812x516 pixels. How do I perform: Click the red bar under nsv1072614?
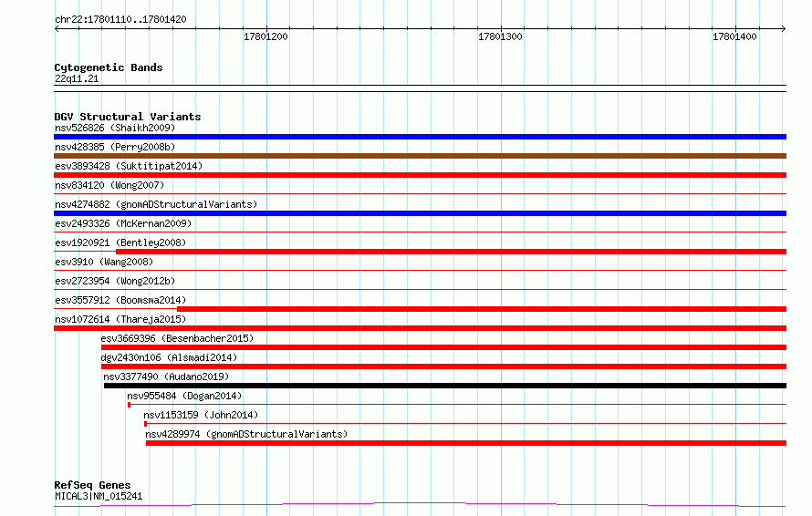[420, 328]
